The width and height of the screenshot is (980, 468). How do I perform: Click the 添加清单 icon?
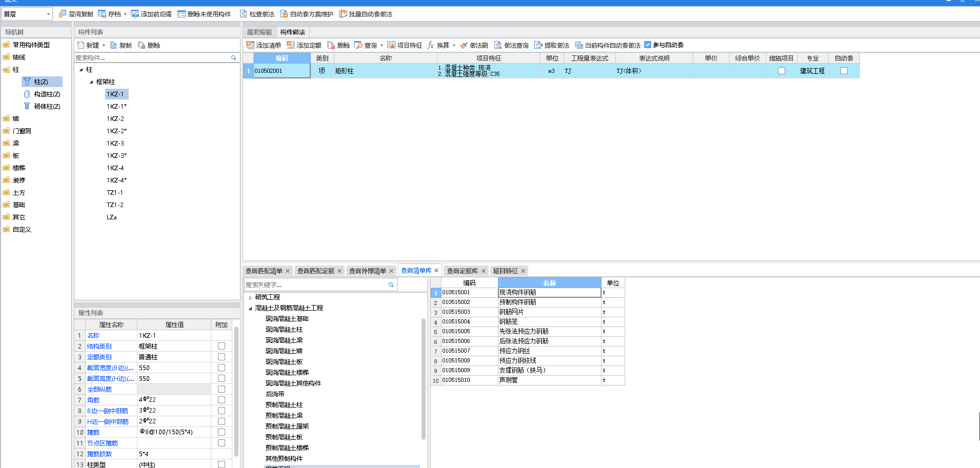[x=250, y=45]
